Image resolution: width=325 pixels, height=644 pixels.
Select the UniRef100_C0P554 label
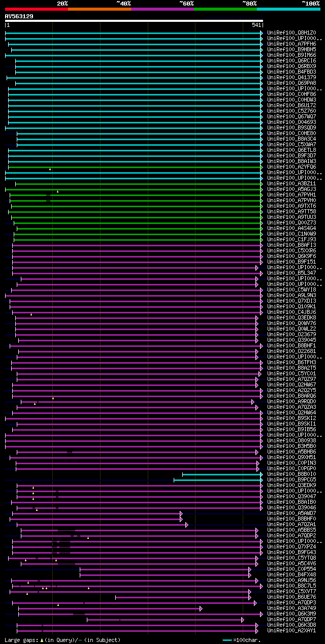pyautogui.click(x=291, y=569)
